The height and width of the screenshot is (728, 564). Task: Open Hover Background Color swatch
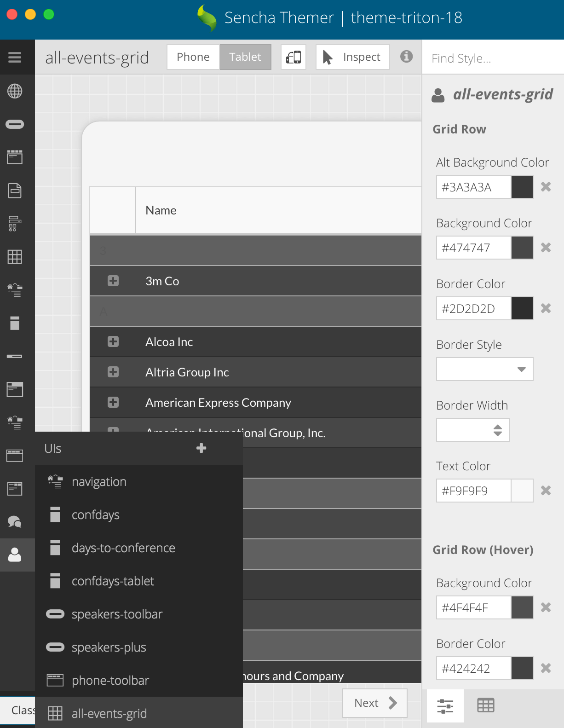pyautogui.click(x=522, y=607)
